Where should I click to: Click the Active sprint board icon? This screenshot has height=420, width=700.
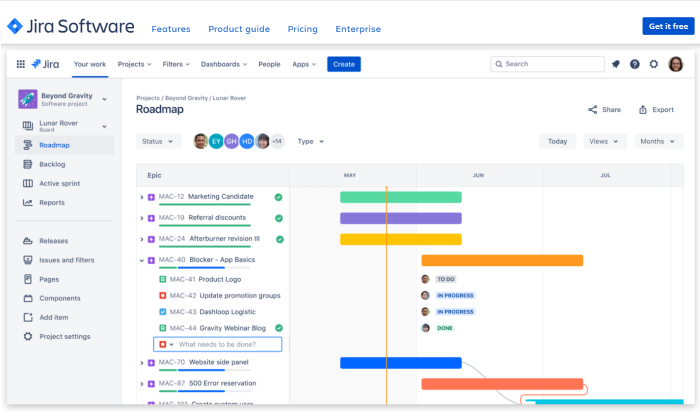pos(28,183)
